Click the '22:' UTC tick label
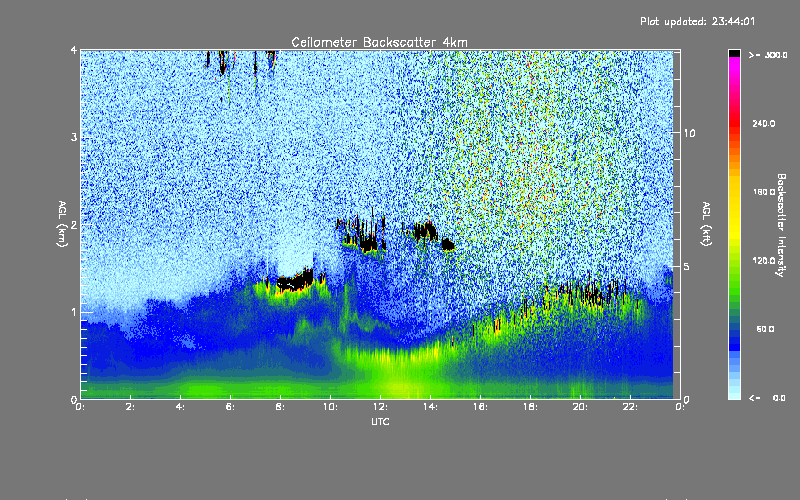Screen dimensions: 800x500 pyautogui.click(x=630, y=407)
